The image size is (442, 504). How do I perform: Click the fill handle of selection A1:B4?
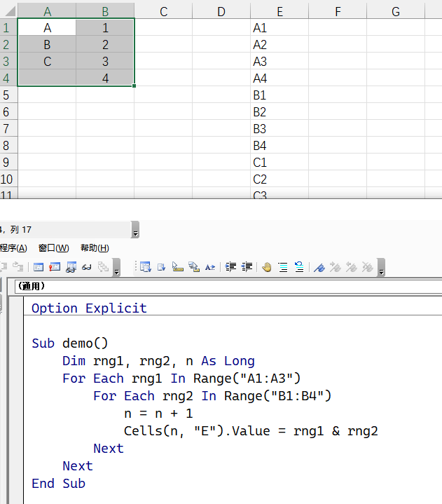(x=134, y=86)
